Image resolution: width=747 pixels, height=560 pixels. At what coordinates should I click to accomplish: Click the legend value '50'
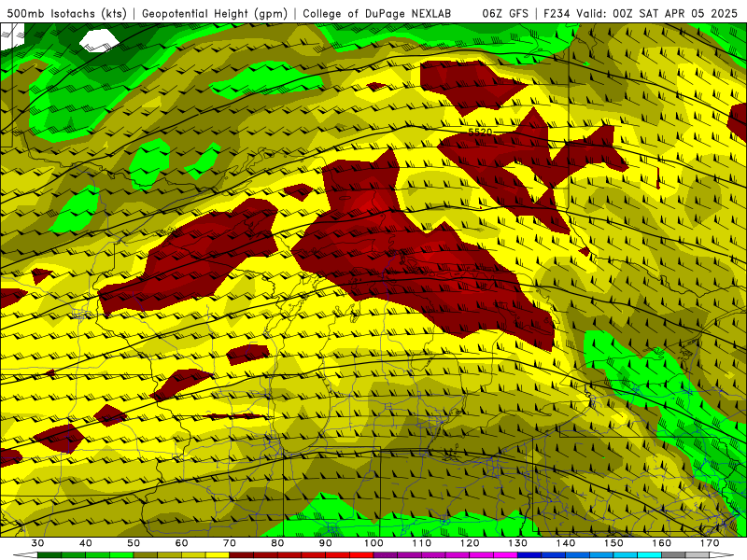tap(134, 543)
